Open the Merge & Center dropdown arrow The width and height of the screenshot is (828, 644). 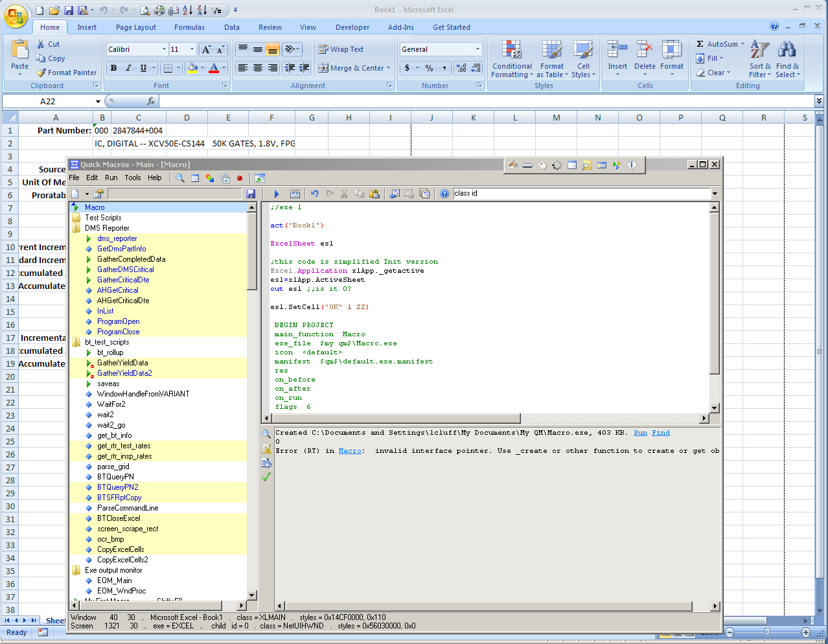click(x=389, y=68)
